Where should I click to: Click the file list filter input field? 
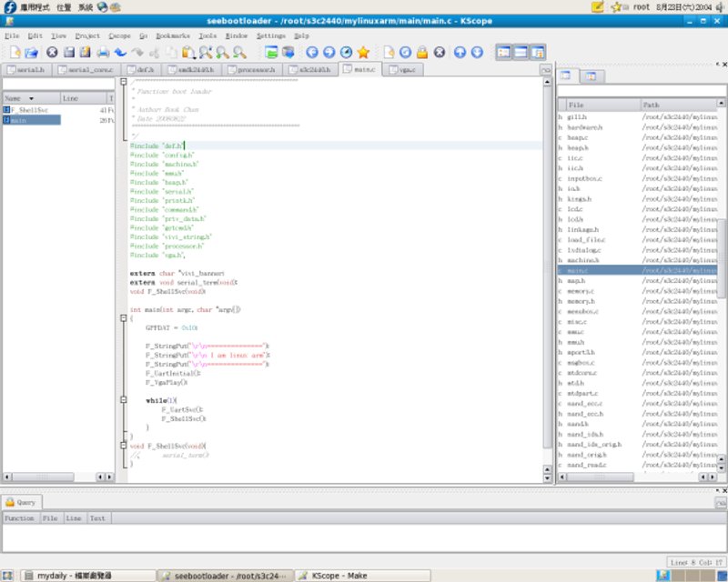point(642,91)
